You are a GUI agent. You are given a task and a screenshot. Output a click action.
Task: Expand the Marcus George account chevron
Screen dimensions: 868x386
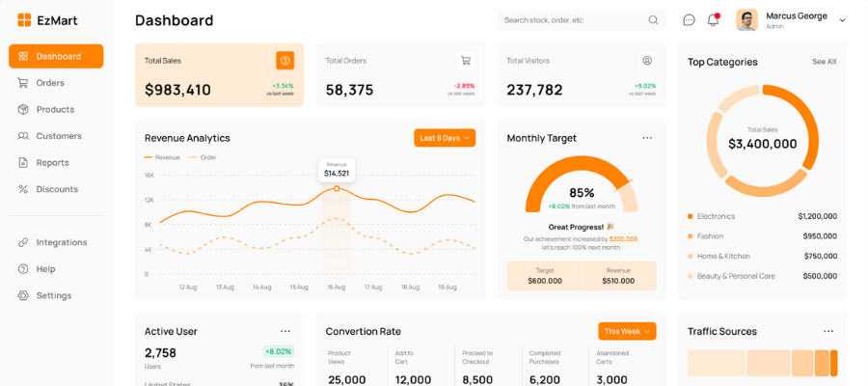[x=843, y=20]
